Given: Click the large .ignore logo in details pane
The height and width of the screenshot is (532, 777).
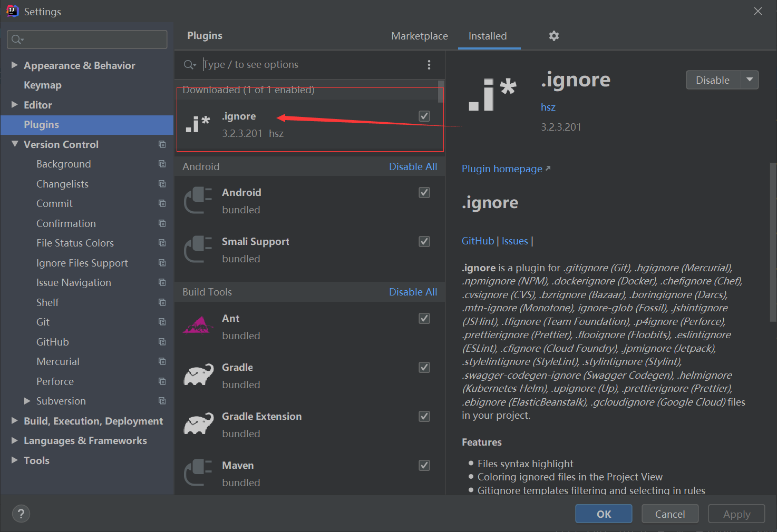Looking at the screenshot, I should pyautogui.click(x=492, y=95).
